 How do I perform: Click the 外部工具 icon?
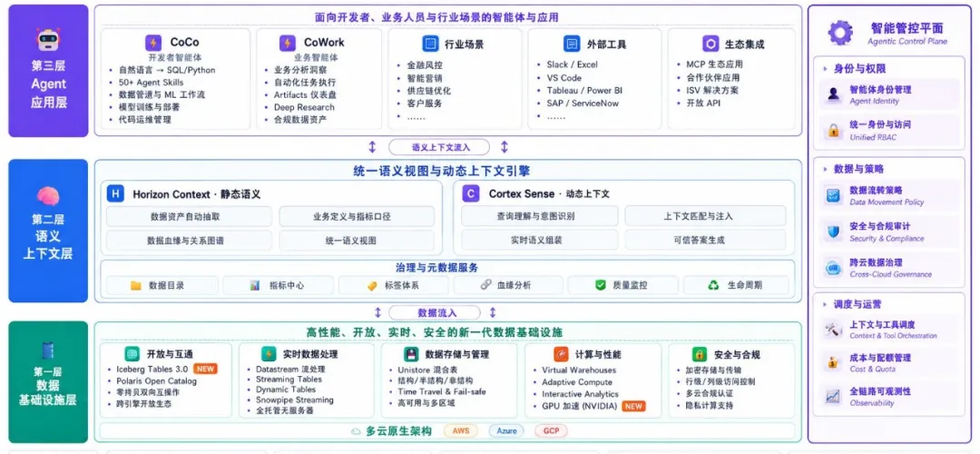tap(572, 44)
